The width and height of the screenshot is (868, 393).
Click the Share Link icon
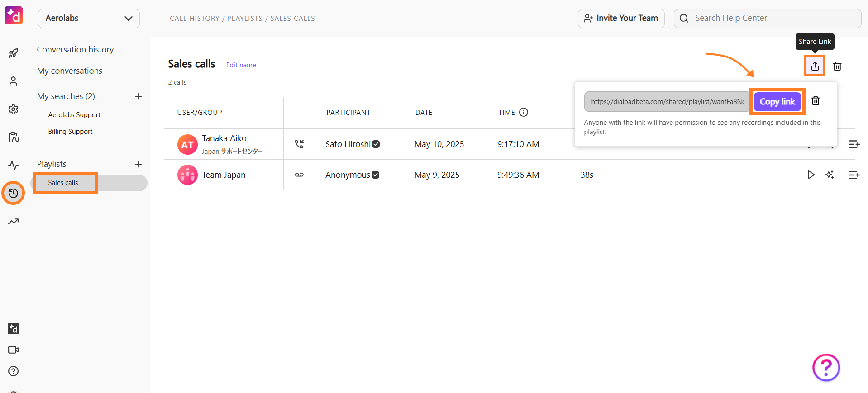(815, 66)
